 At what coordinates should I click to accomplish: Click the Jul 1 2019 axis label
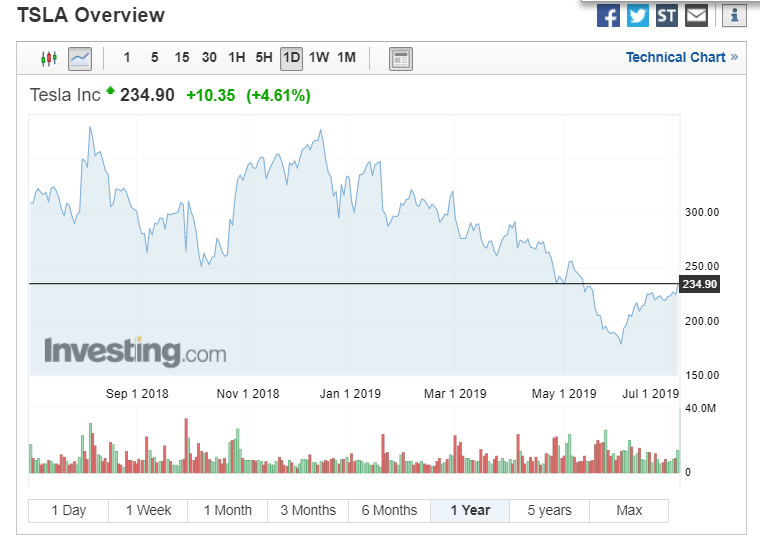click(x=650, y=394)
